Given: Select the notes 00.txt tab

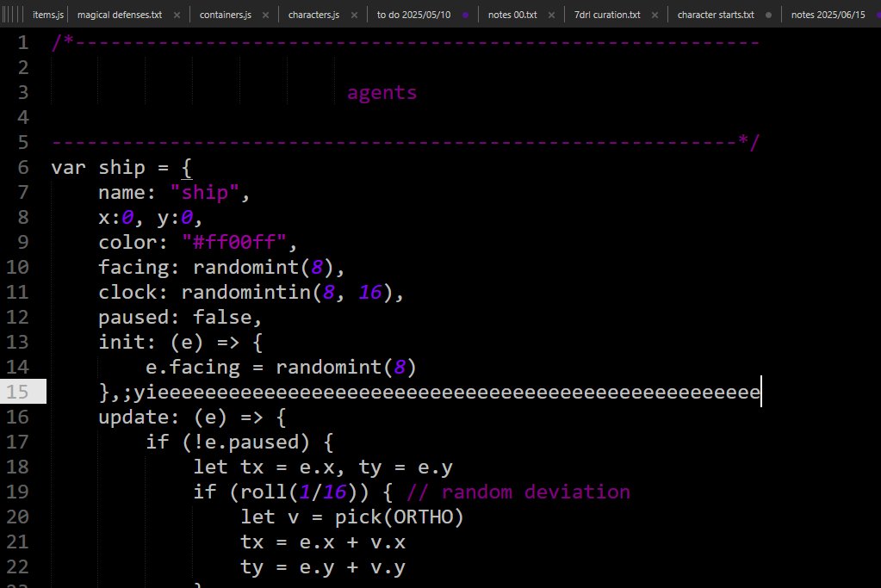Looking at the screenshot, I should tap(512, 15).
